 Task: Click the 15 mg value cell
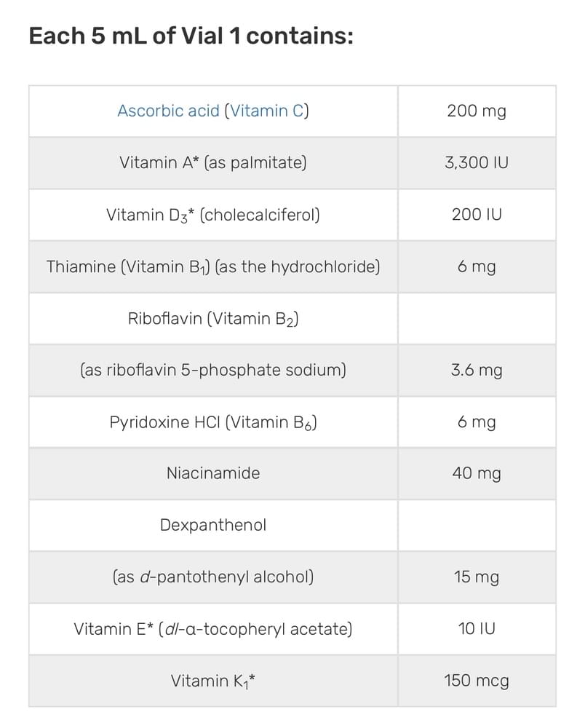pos(477,577)
